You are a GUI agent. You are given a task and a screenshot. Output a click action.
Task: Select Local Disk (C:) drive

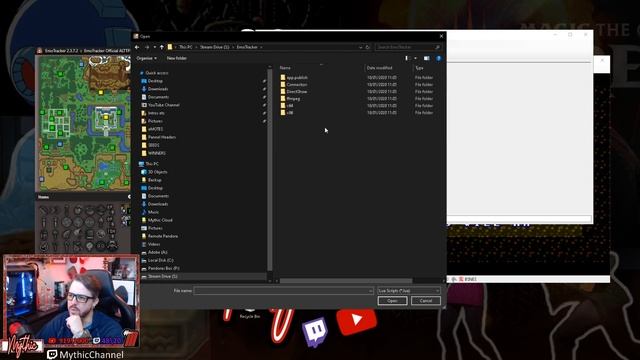160,260
